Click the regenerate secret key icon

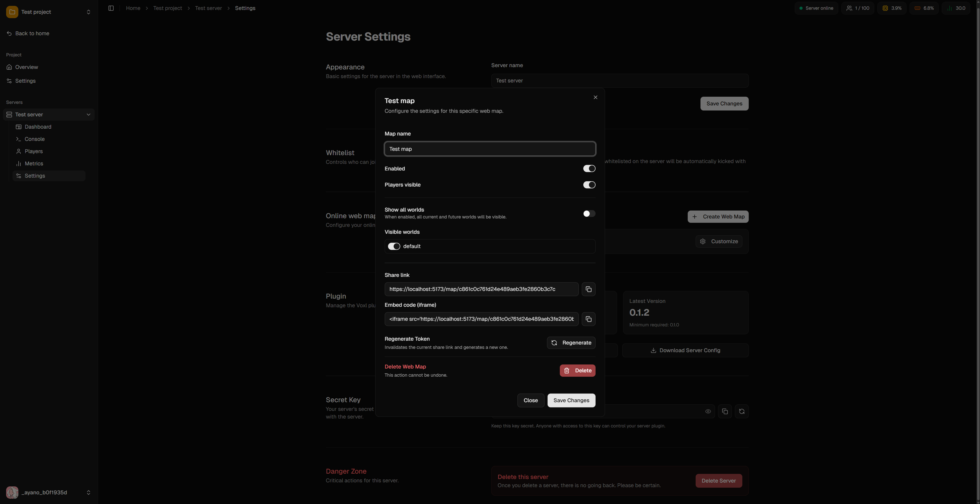coord(742,411)
